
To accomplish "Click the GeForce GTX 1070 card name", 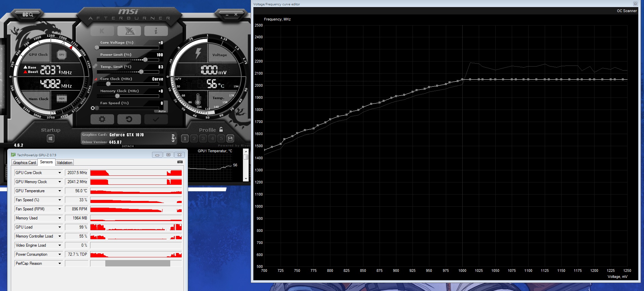I will point(127,135).
